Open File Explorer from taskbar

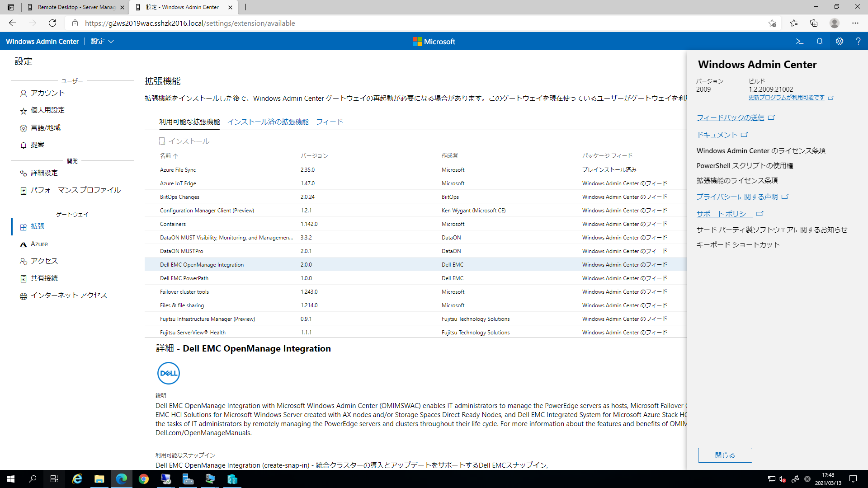click(x=99, y=479)
